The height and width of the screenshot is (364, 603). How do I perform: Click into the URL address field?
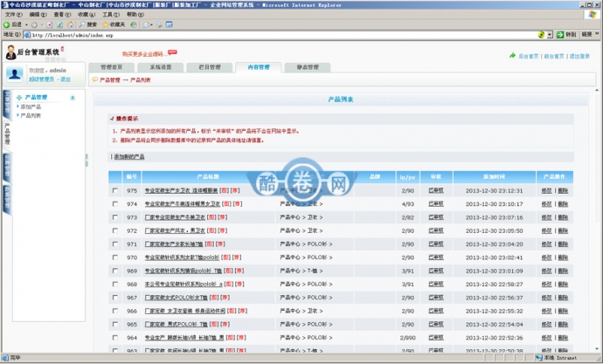(284, 35)
